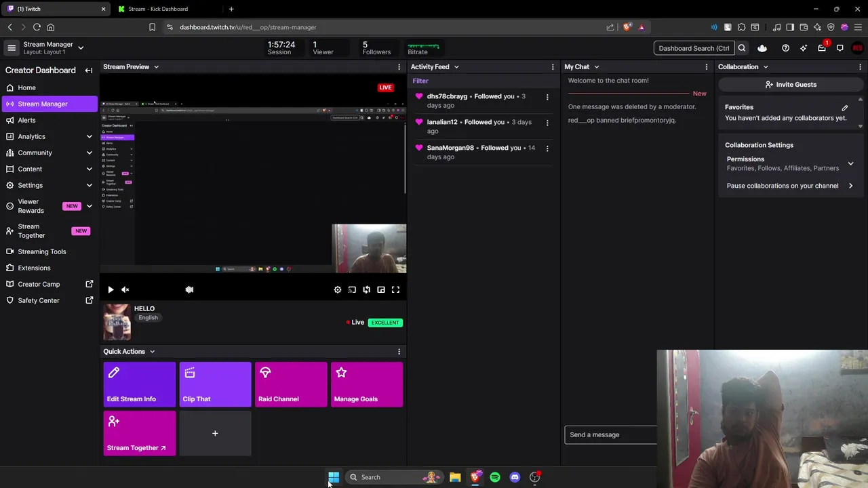Open Stream Preview panel options menu
The width and height of the screenshot is (868, 488).
[399, 67]
